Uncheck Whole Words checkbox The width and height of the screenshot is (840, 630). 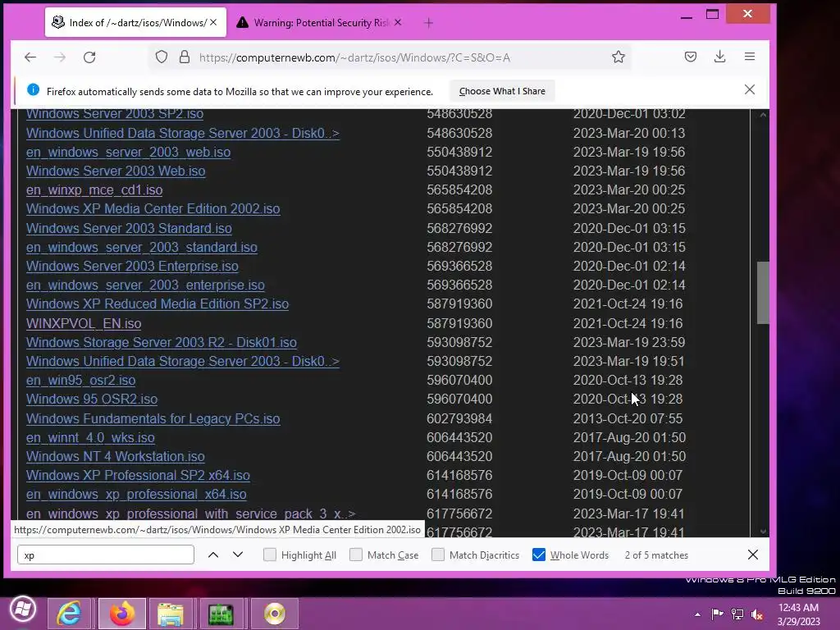click(x=539, y=555)
